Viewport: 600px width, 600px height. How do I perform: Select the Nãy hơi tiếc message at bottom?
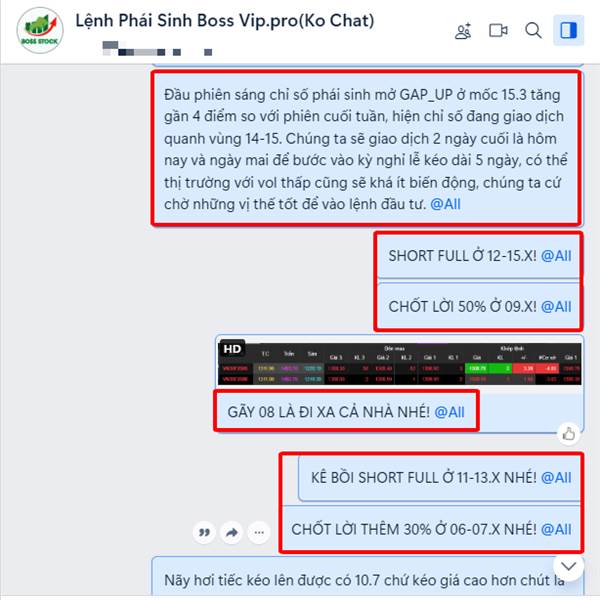tap(367, 578)
